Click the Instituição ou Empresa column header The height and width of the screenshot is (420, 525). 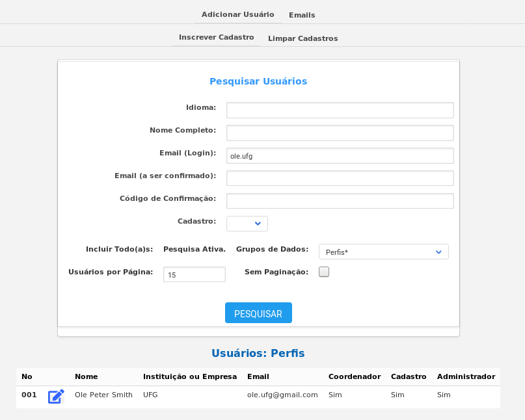[x=190, y=376]
